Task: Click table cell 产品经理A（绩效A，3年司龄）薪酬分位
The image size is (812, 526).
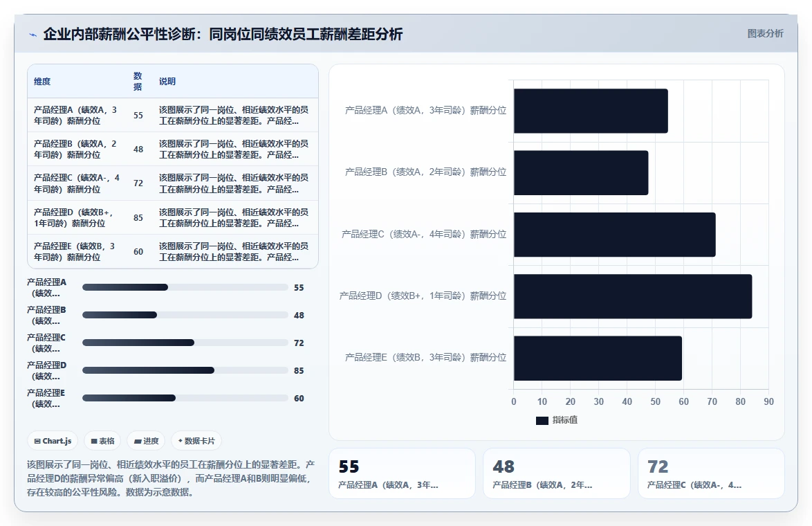Action: [x=77, y=115]
